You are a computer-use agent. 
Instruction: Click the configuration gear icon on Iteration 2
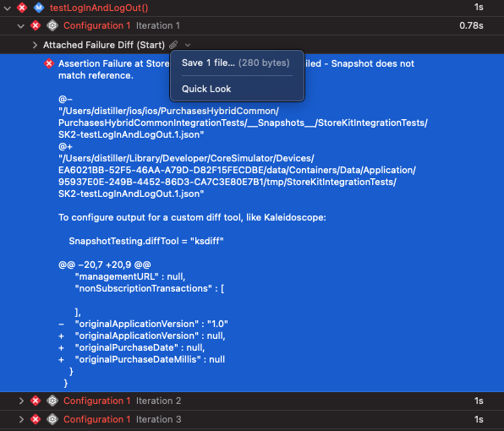(x=52, y=401)
